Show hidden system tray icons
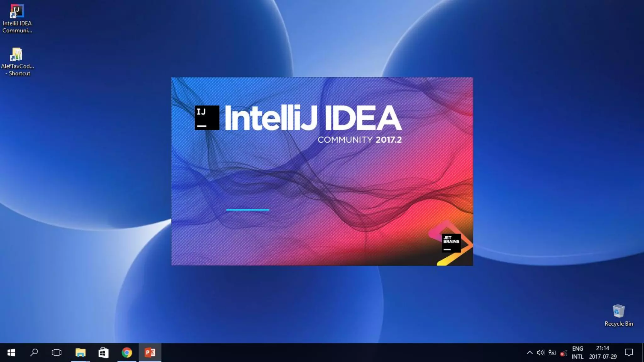Viewport: 644px width, 362px height. point(530,353)
